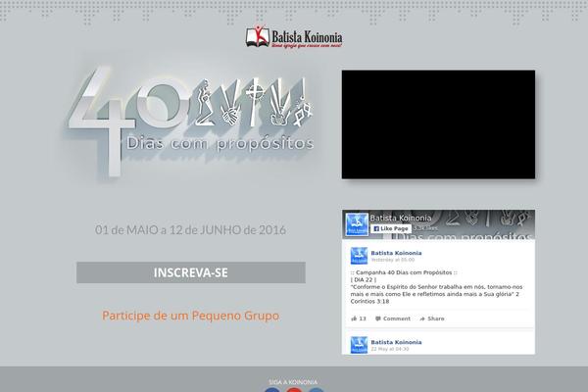Open Batista Koinonia name on Yesterday post
This screenshot has height=392, width=588.
pos(396,253)
